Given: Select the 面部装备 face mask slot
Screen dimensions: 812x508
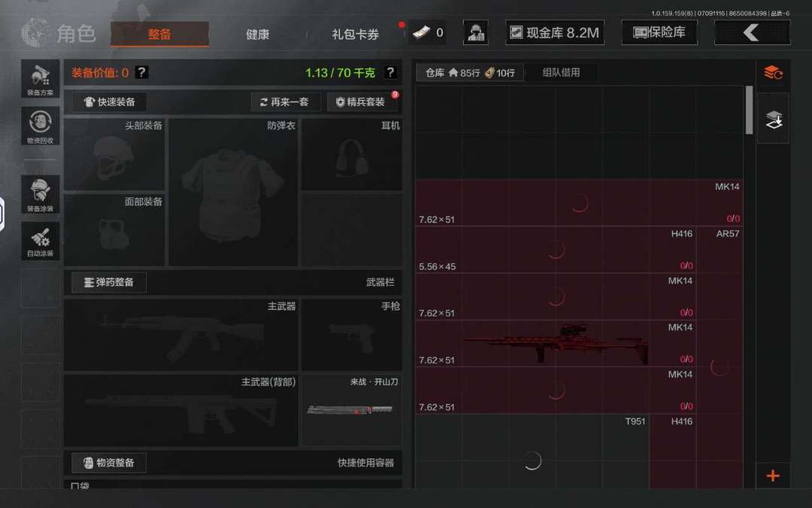Looking at the screenshot, I should (114, 230).
